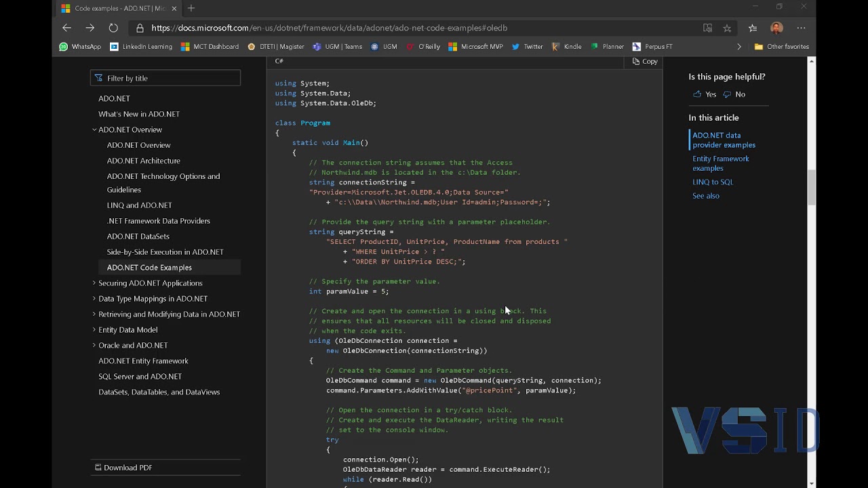Expand Retrieving and Modifying Data node

pos(94,314)
